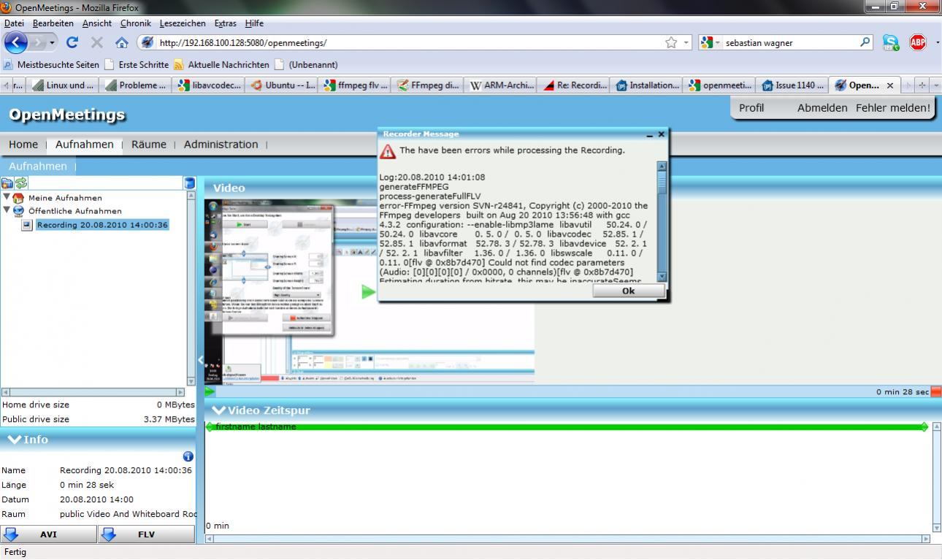Open the Räume section

(149, 145)
